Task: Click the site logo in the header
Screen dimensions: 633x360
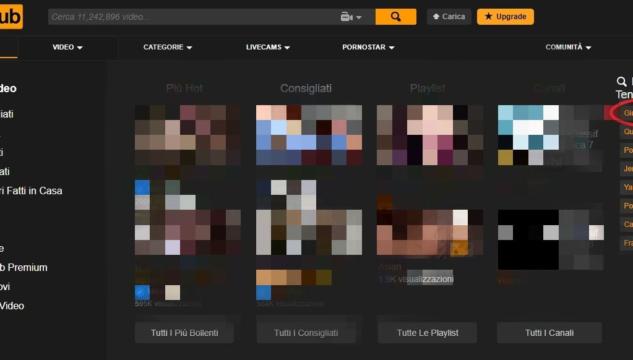Action: coord(11,17)
